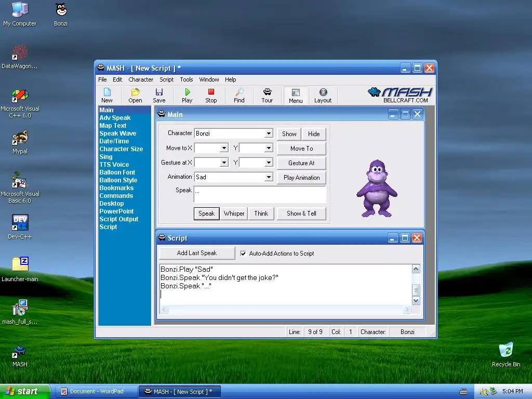The image size is (532, 399).
Task: Click the Gesture At button
Action: coord(302,163)
